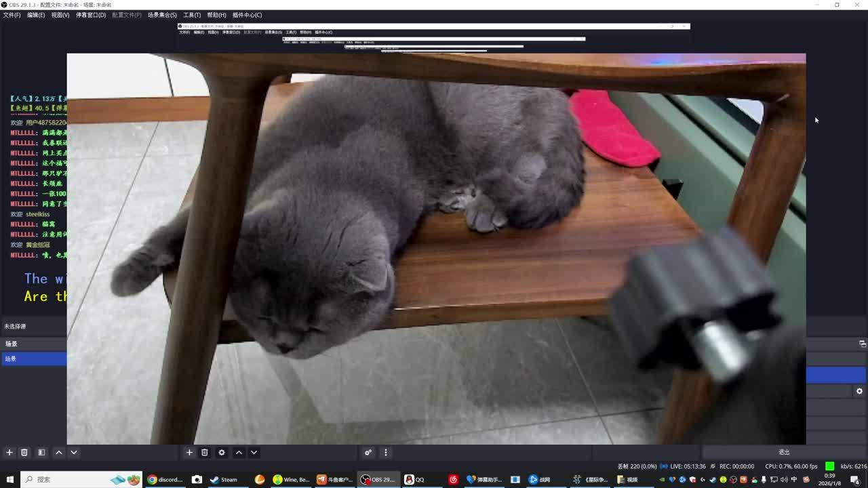868x488 pixels.
Task: Remove selected scene using trash icon
Action: pyautogui.click(x=24, y=452)
